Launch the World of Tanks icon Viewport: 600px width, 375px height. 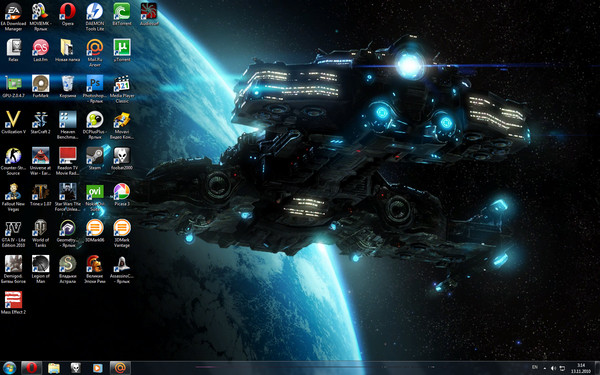[x=40, y=233]
